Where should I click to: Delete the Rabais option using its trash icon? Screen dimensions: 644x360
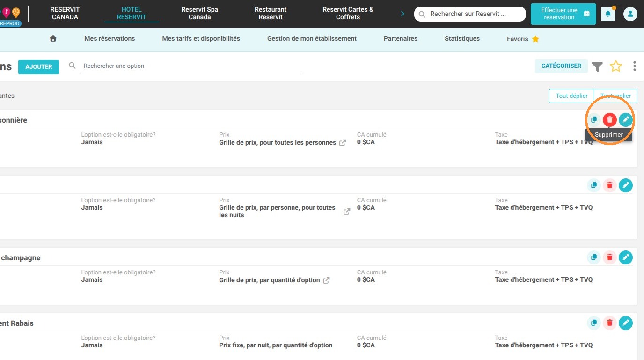609,323
